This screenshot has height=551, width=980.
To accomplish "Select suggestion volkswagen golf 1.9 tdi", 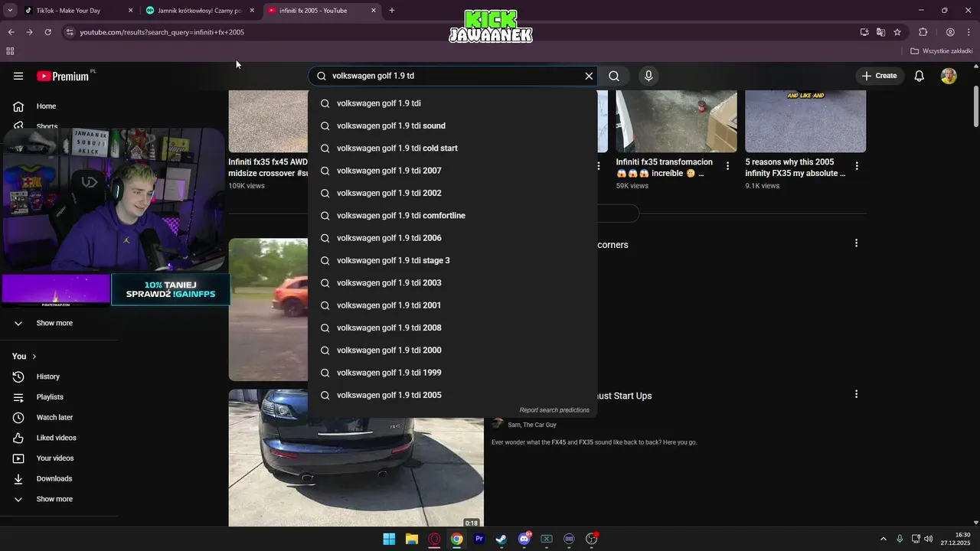I will pyautogui.click(x=452, y=103).
